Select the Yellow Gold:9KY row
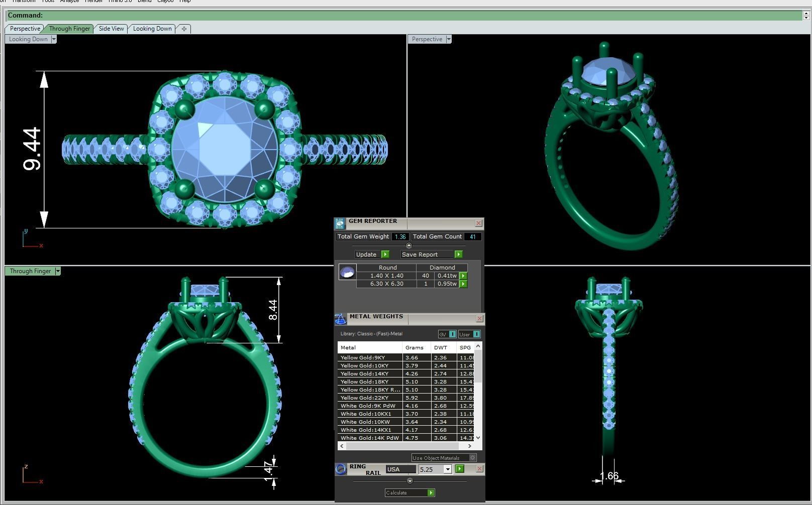Screen dimensions: 812x505 pyautogui.click(x=406, y=358)
